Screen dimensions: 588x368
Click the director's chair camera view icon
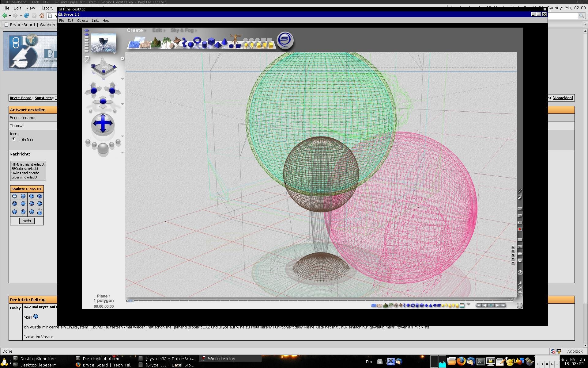pyautogui.click(x=87, y=59)
